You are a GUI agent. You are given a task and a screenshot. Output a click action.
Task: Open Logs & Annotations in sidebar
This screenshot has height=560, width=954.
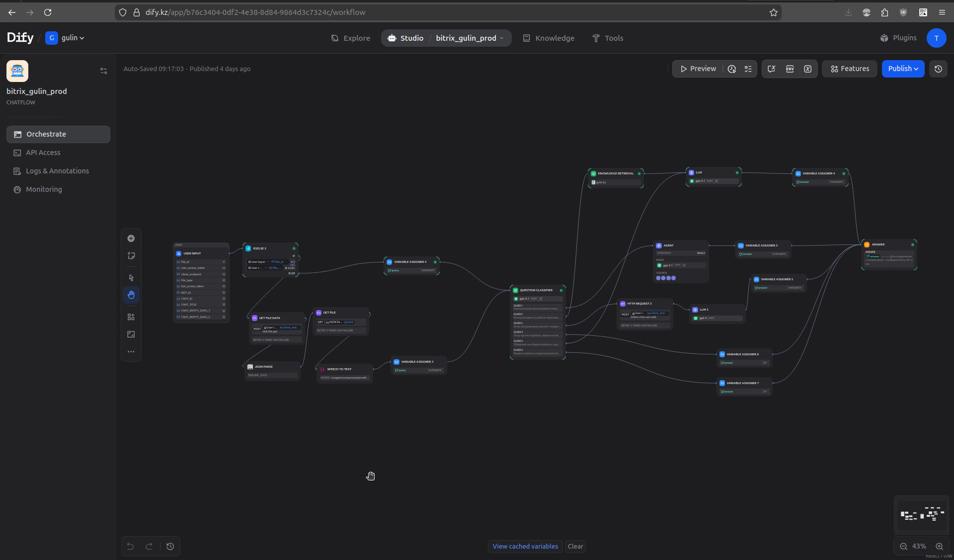coord(57,171)
